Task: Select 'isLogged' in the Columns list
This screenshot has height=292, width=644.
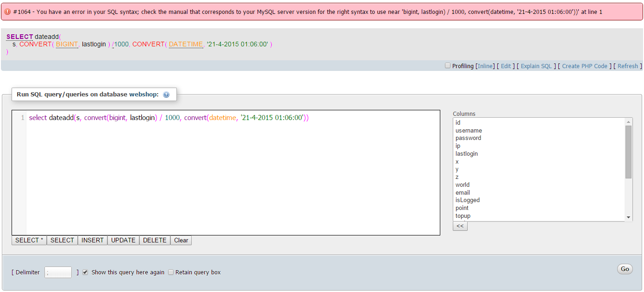Action: [x=539, y=200]
